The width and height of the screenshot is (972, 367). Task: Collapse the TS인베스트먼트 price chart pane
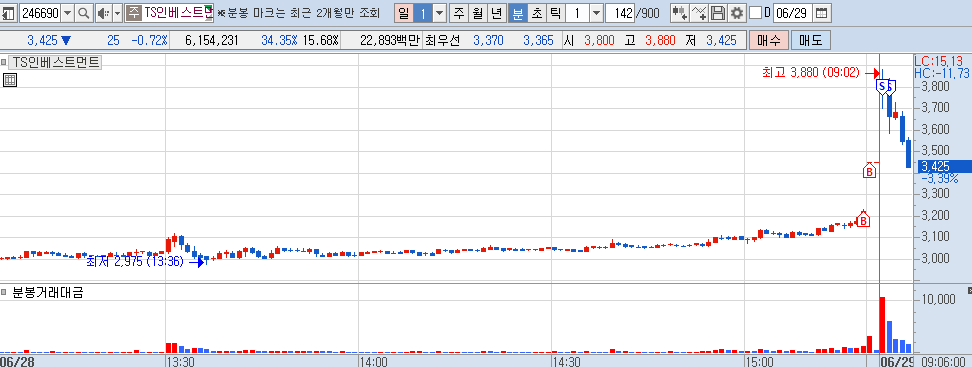(4, 62)
